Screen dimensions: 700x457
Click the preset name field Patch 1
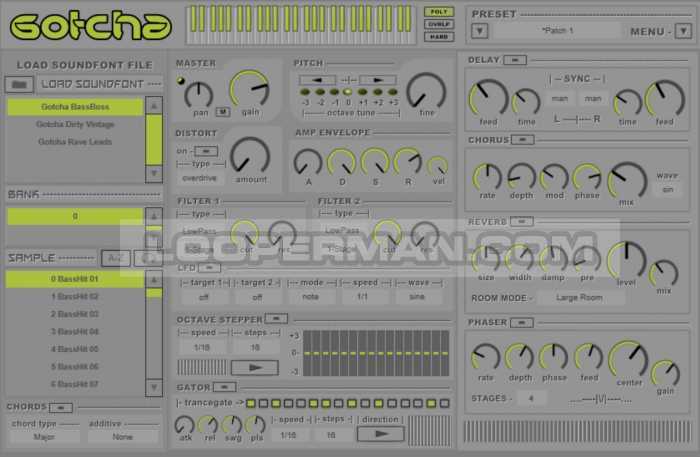pyautogui.click(x=558, y=31)
